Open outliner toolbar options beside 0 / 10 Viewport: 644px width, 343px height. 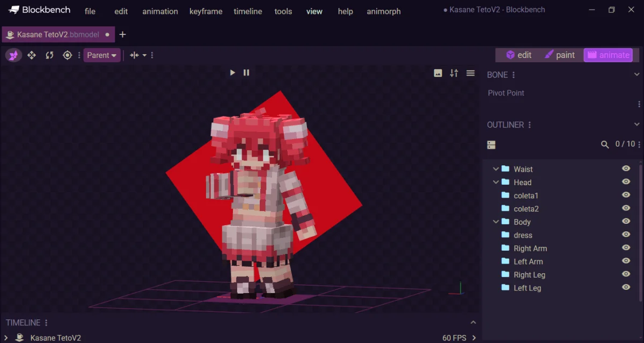pyautogui.click(x=639, y=144)
